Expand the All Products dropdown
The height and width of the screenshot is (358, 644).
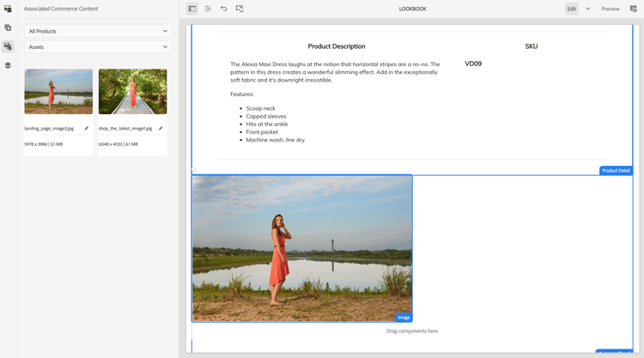click(x=98, y=31)
